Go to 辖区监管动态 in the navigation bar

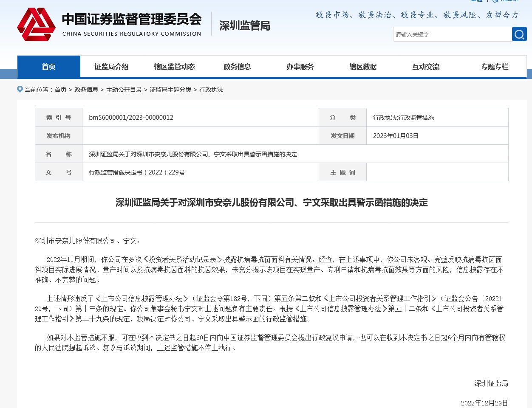click(x=174, y=67)
